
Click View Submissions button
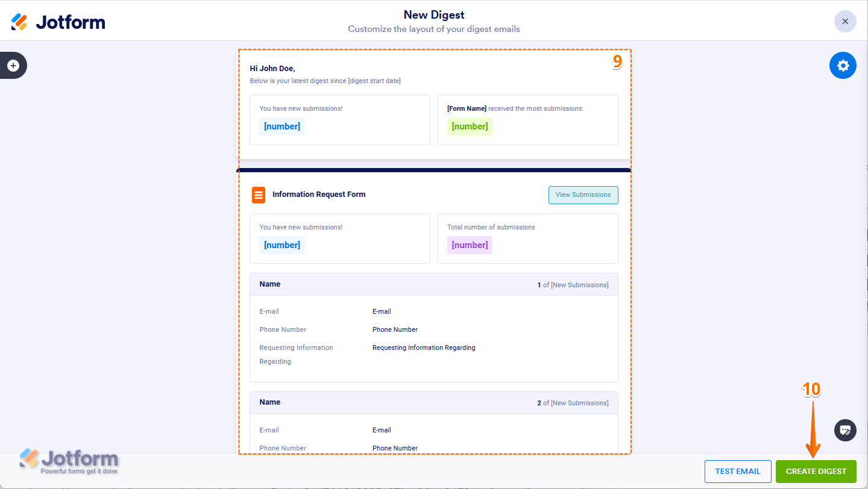pos(583,195)
